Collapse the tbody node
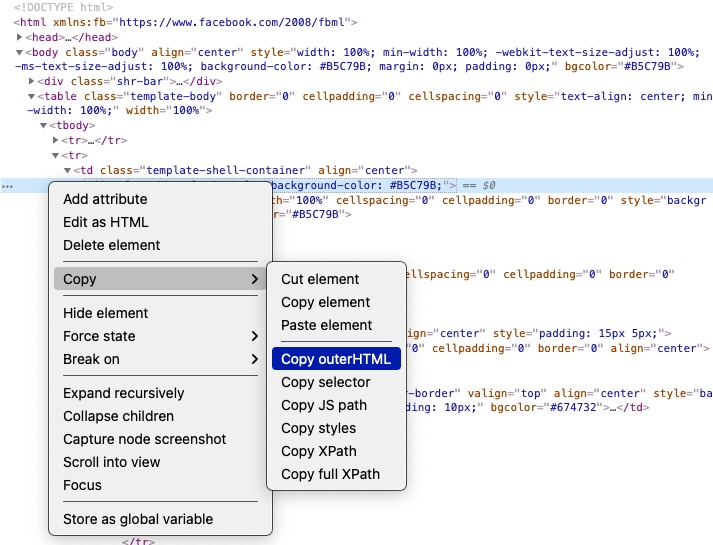The width and height of the screenshot is (713, 545). pyautogui.click(x=44, y=125)
